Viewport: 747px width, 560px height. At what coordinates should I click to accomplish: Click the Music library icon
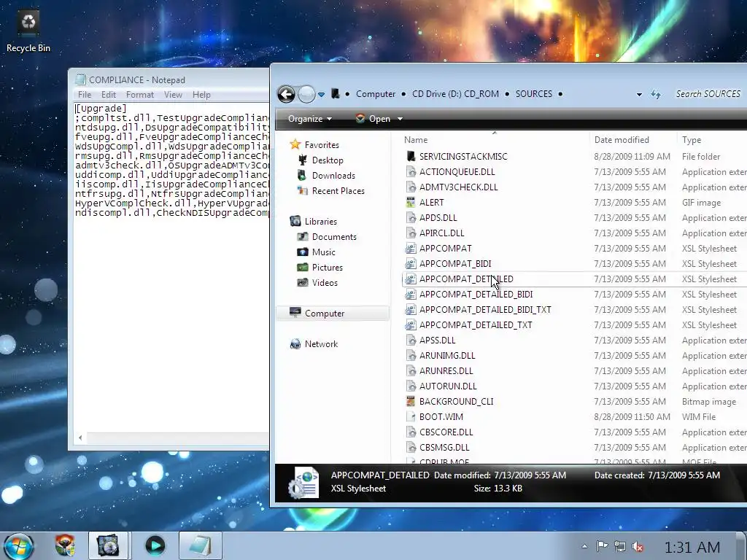(x=302, y=252)
